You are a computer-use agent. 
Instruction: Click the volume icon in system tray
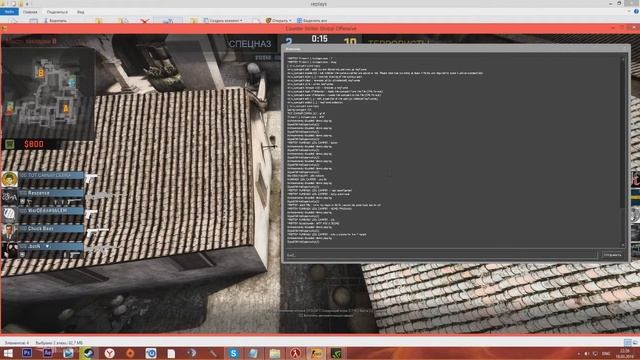click(x=587, y=353)
